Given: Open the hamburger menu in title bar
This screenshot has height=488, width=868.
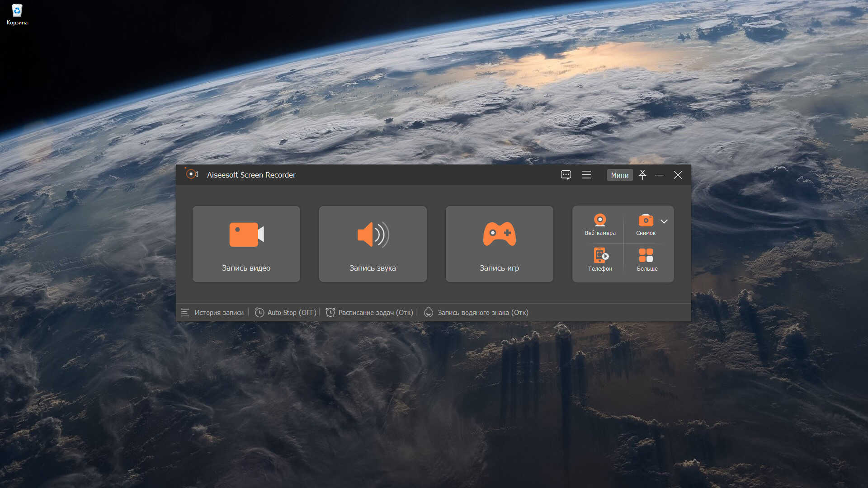Looking at the screenshot, I should 586,175.
